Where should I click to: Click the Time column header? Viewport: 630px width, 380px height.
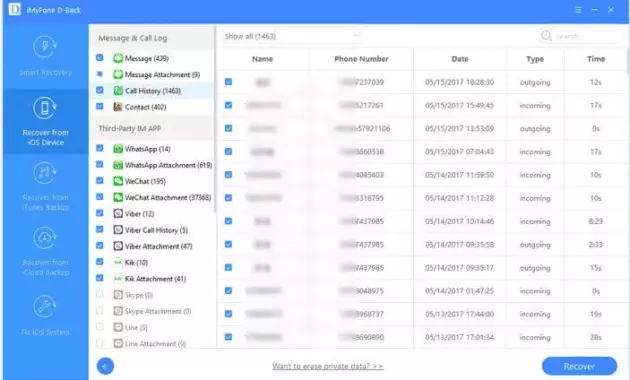[596, 59]
